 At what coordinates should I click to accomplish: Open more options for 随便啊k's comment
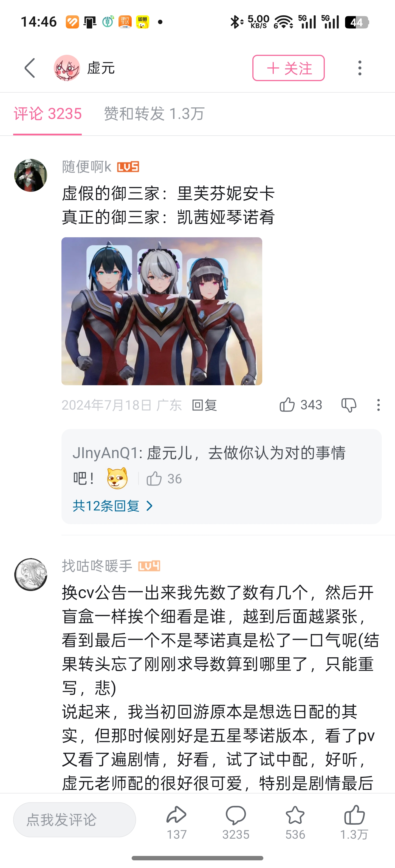pos(379,405)
